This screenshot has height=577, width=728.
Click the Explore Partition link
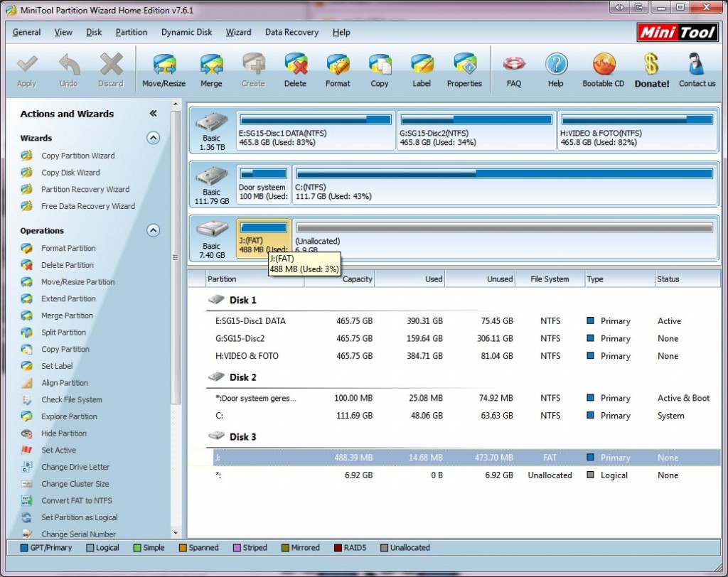point(69,416)
